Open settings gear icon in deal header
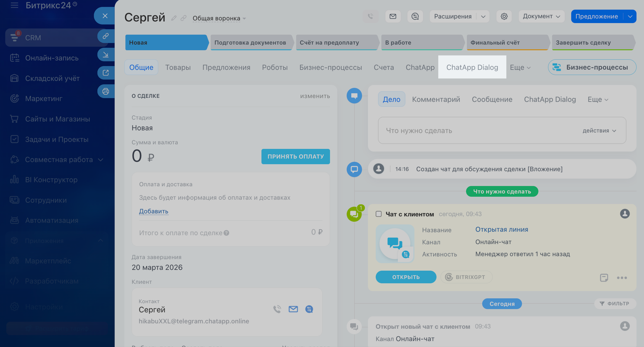The height and width of the screenshot is (347, 644). click(x=504, y=16)
